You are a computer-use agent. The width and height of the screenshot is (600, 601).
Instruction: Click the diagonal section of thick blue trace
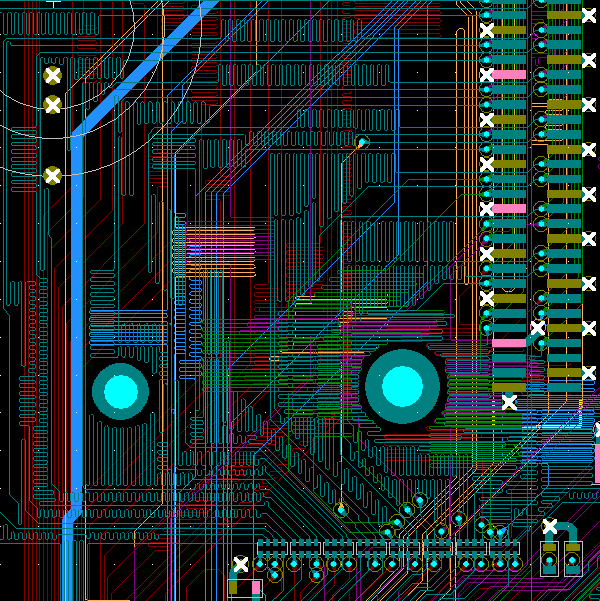pyautogui.click(x=150, y=65)
